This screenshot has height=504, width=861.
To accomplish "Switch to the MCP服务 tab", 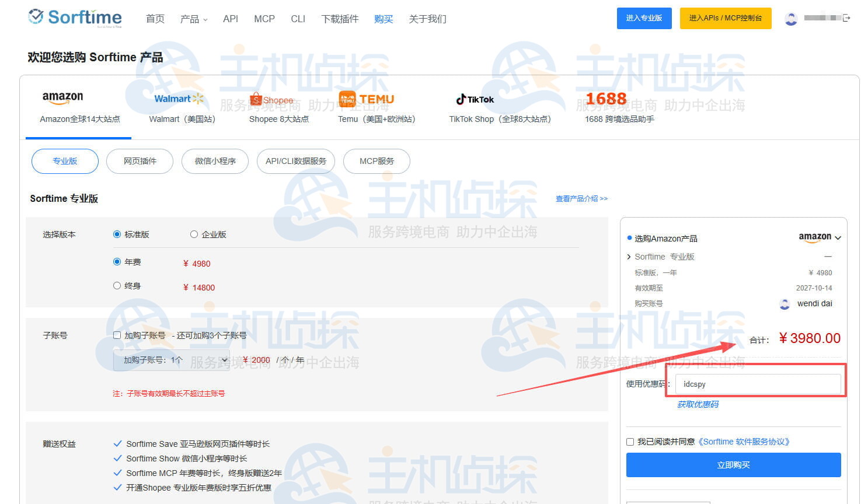I will pos(377,161).
